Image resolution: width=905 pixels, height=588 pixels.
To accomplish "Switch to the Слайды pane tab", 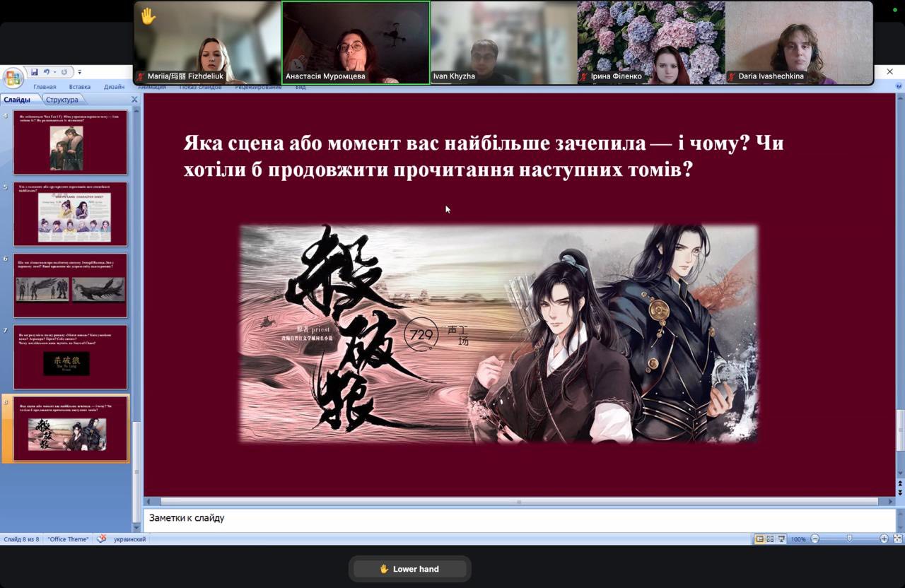I will point(17,100).
